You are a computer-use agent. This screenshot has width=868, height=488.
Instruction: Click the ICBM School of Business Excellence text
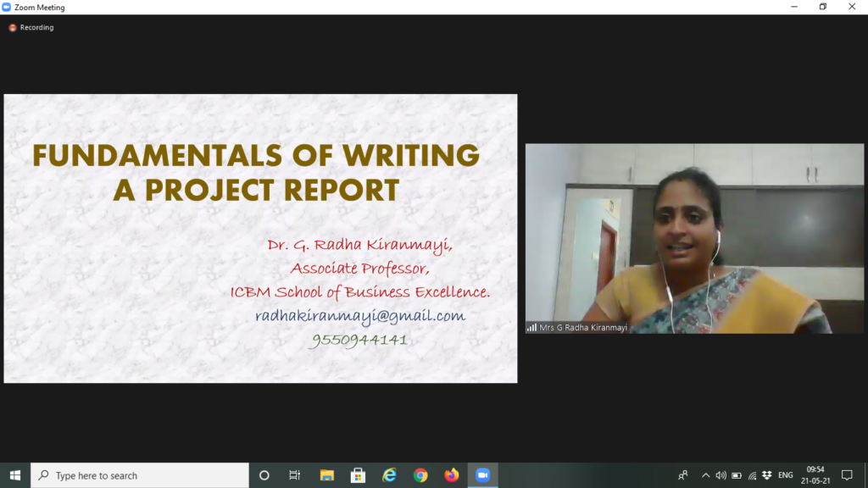[359, 292]
